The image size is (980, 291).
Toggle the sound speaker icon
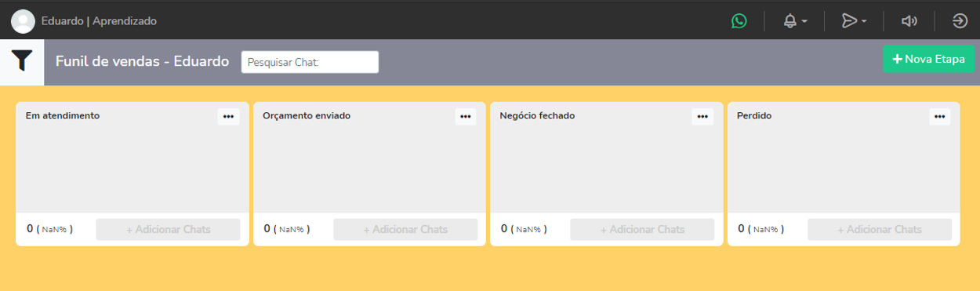[909, 21]
